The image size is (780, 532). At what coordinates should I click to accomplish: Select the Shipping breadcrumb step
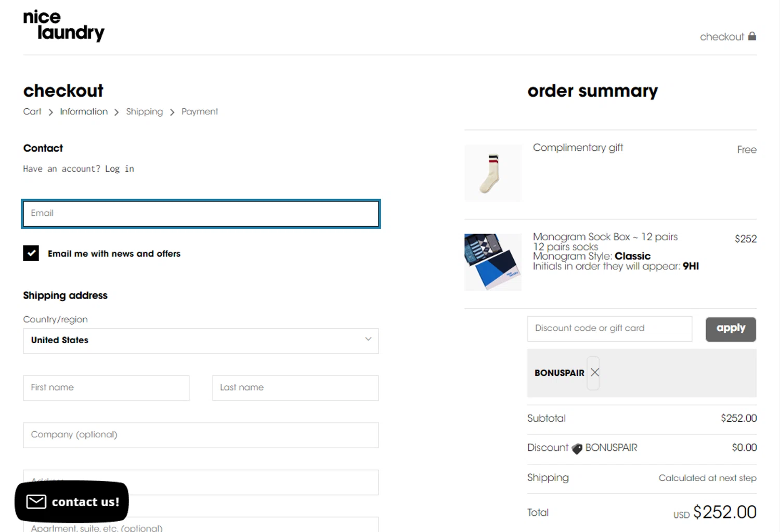[x=144, y=112]
